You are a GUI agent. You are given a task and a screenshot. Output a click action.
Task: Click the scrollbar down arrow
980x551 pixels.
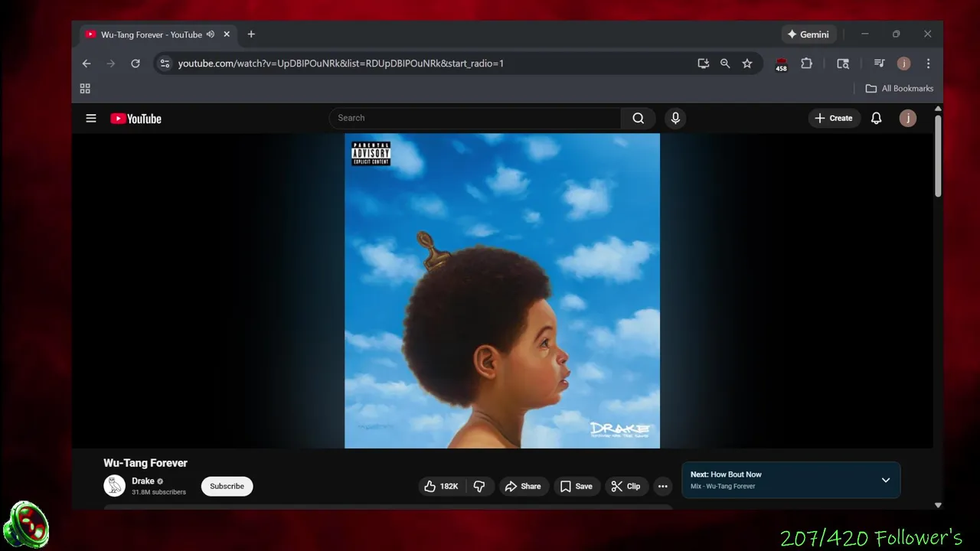938,505
